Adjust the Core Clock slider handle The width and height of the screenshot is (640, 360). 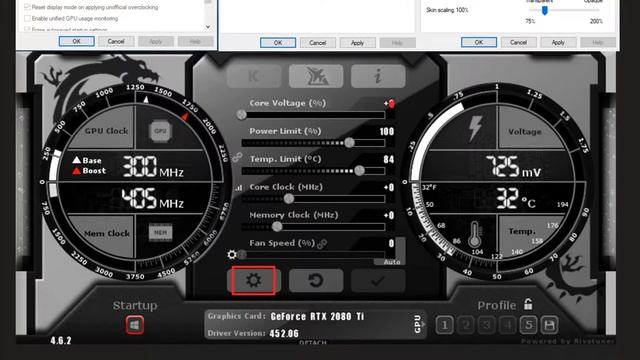point(289,199)
